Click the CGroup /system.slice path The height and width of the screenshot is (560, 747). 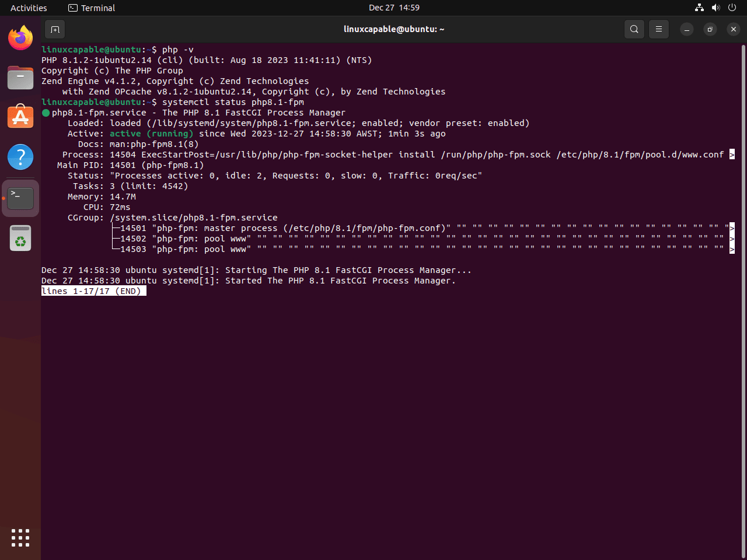[x=194, y=218]
